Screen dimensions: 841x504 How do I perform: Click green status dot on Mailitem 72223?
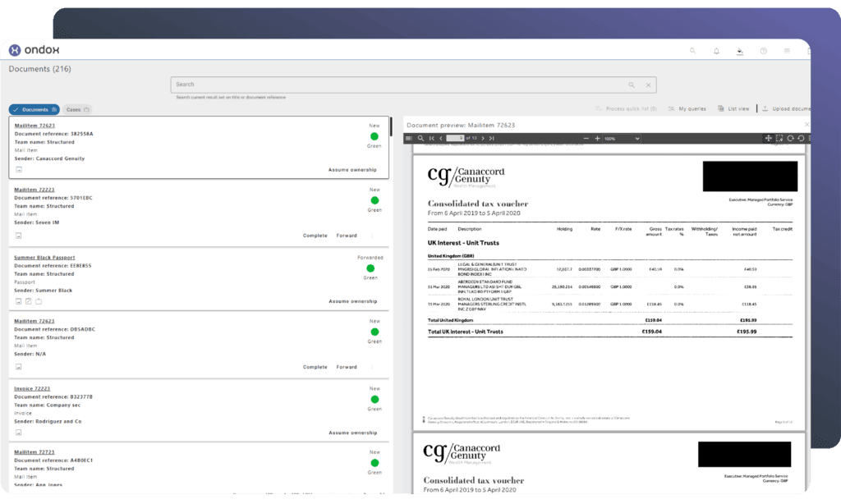(x=375, y=200)
